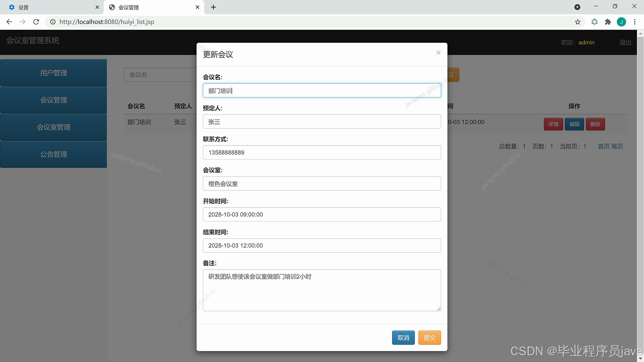Click 删除 button for 部门培训 row
644x362 pixels.
coord(595,124)
